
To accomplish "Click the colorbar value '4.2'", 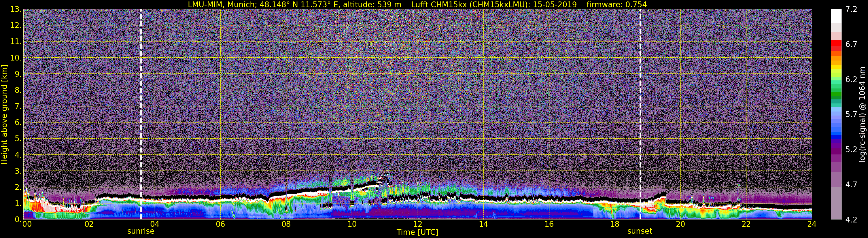I will click(x=851, y=220).
